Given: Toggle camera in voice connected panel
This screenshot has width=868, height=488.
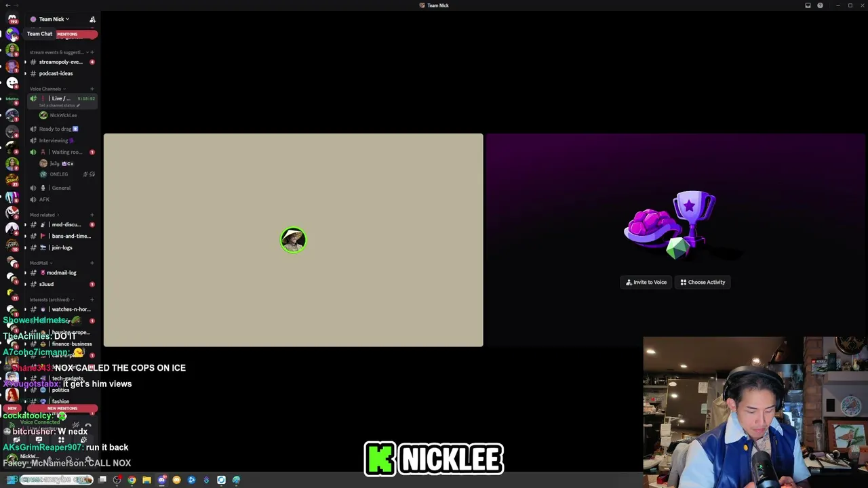Looking at the screenshot, I should [16, 440].
